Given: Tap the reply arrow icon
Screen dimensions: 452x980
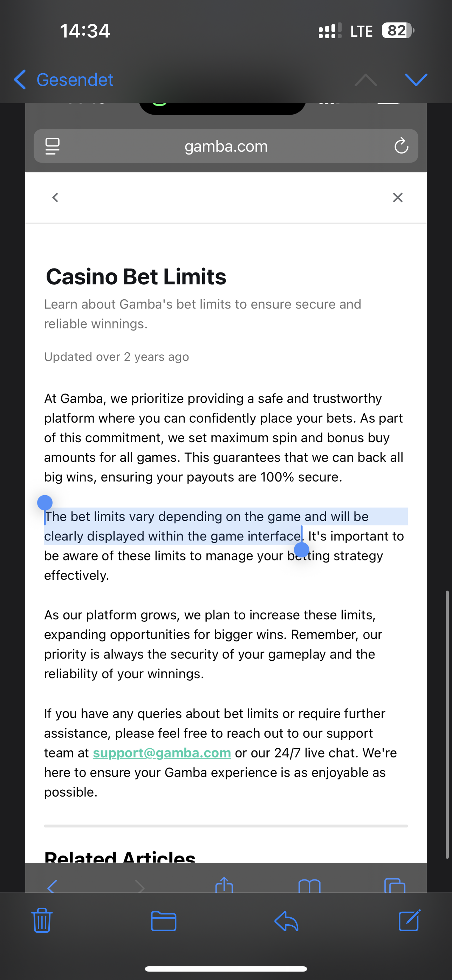Looking at the screenshot, I should coord(286,921).
